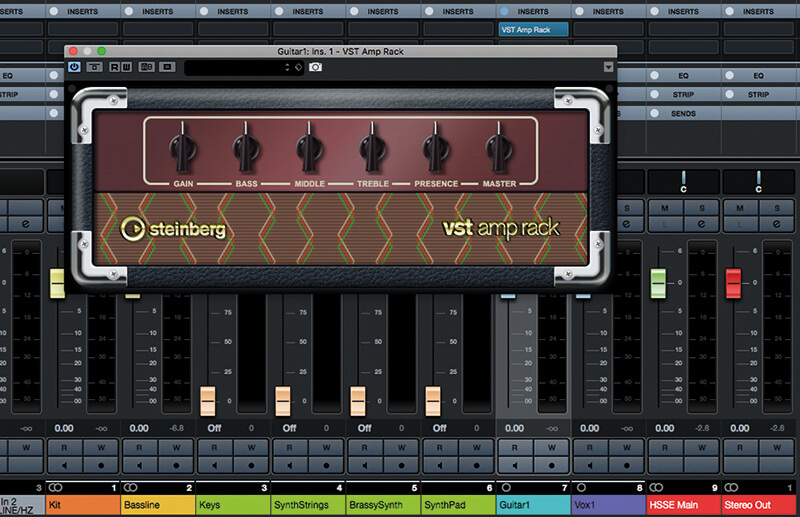Toggle the EQ bypass circle on HSSE Main
This screenshot has height=517, width=800.
[x=655, y=76]
